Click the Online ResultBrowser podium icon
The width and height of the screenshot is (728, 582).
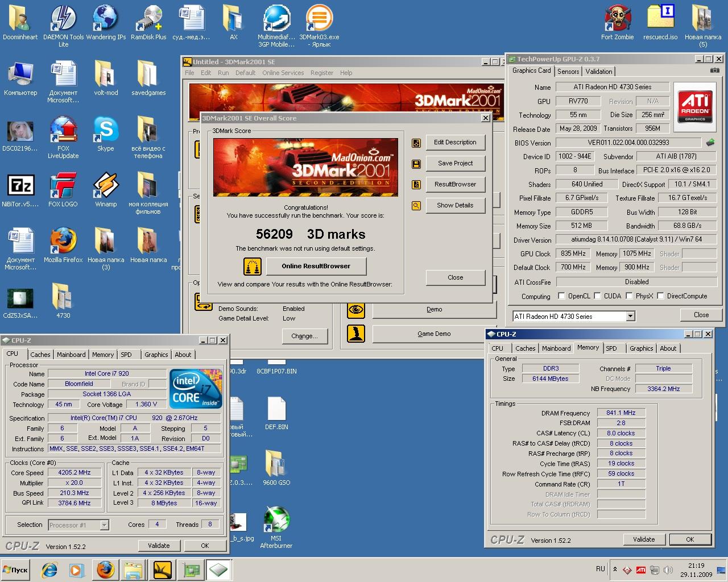pos(252,266)
